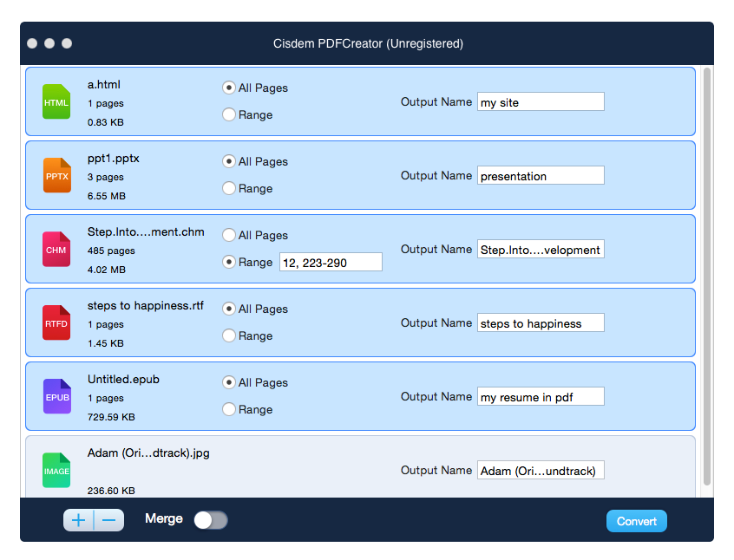Select All Pages for Untitled.epub
734x560 pixels.
(228, 382)
